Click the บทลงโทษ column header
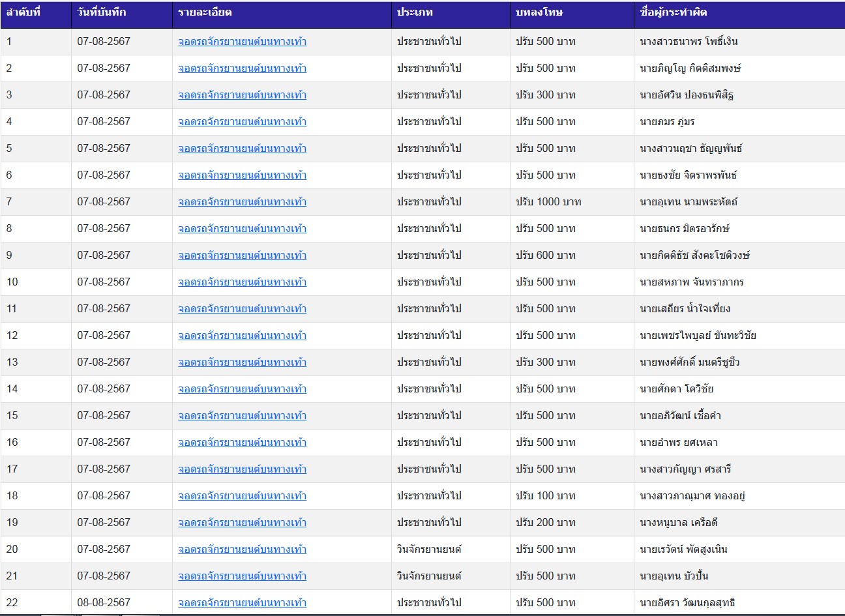 539,12
